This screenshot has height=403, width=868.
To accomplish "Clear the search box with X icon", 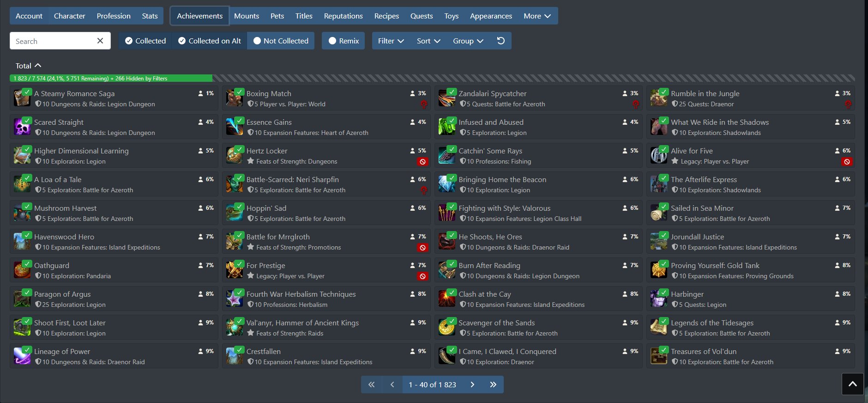I will pos(100,41).
